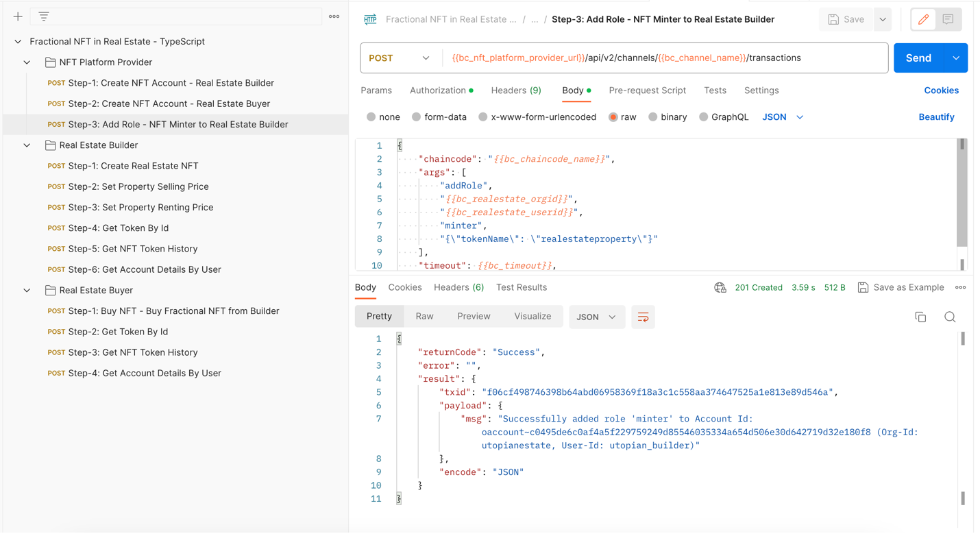Open the POST method dropdown

[400, 58]
